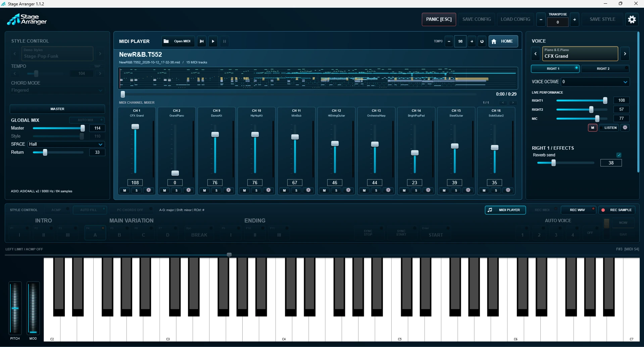Solo CH 10 HipHopKit channel
644x347 pixels.
256,190
